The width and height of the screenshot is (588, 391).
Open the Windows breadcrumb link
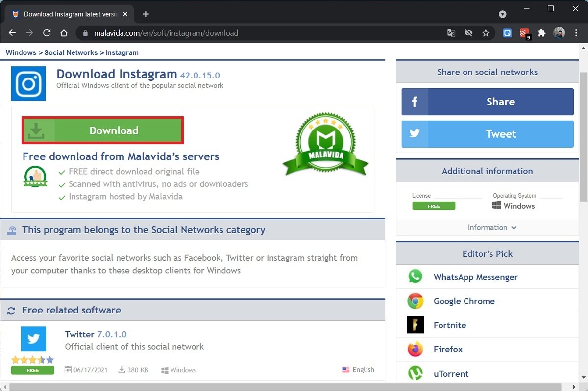21,52
